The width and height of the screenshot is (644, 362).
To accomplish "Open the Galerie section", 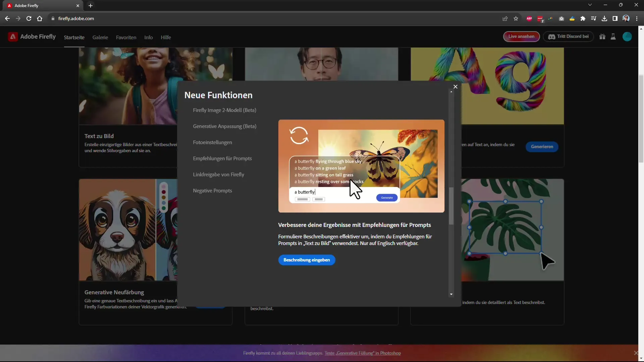I will coord(100,37).
